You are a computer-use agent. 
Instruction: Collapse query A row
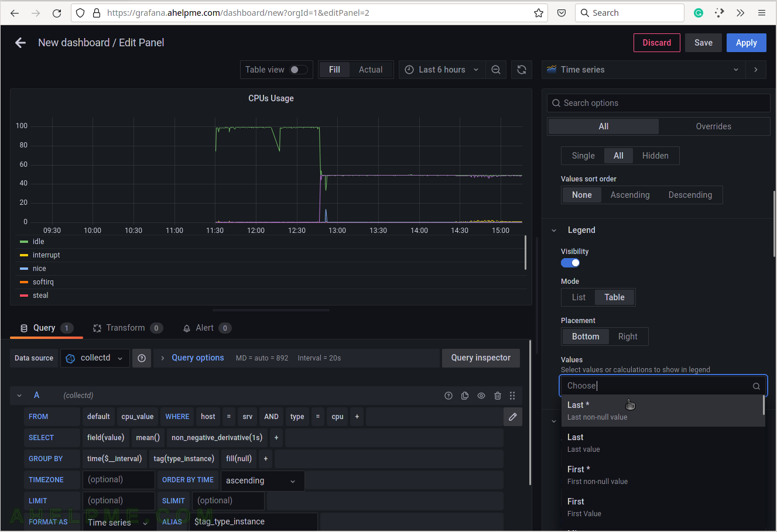[19, 396]
